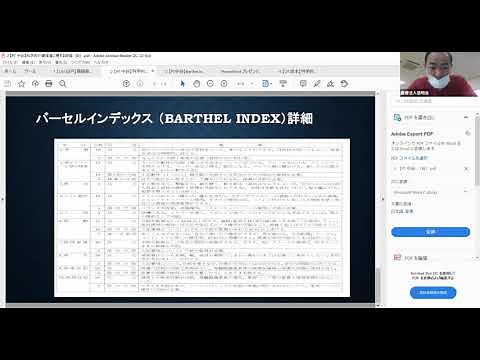Zoom in with plus icon
Viewport: 480px width, 360px height.
pos(224,84)
